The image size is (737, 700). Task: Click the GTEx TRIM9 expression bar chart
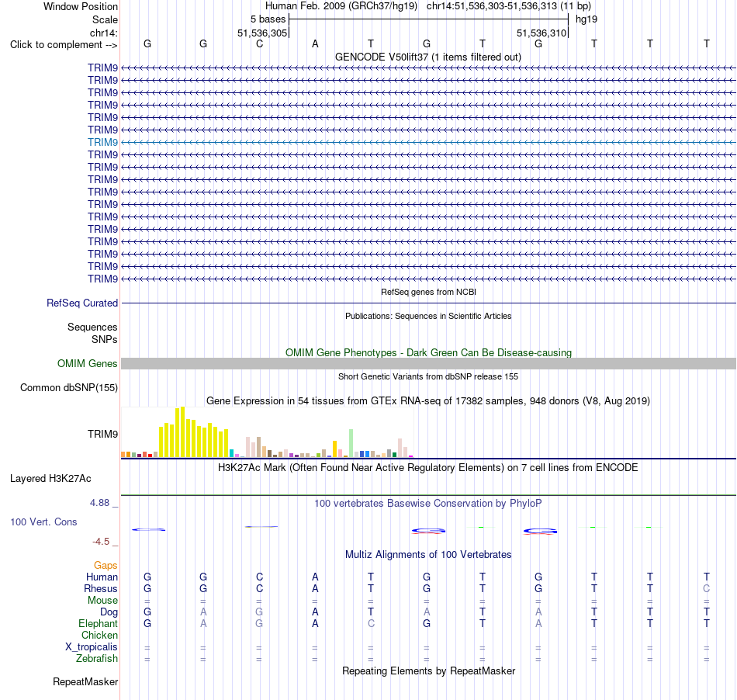click(267, 432)
